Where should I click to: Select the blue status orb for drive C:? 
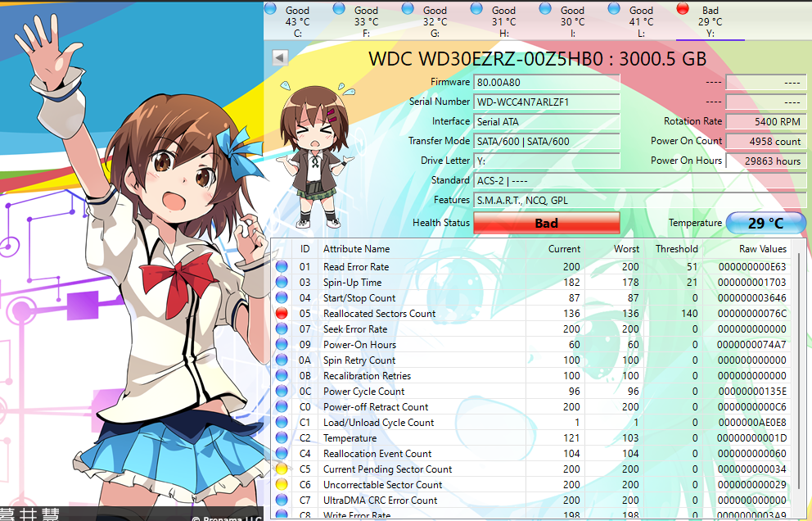(270, 8)
